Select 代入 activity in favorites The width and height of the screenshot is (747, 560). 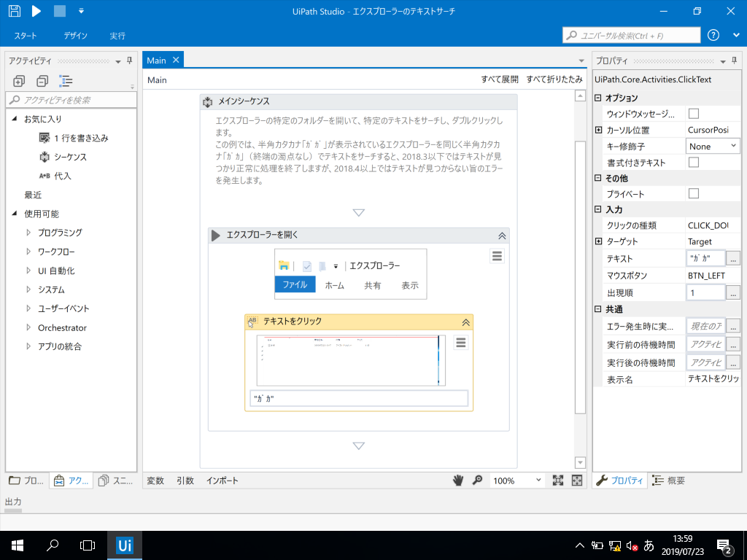55,176
